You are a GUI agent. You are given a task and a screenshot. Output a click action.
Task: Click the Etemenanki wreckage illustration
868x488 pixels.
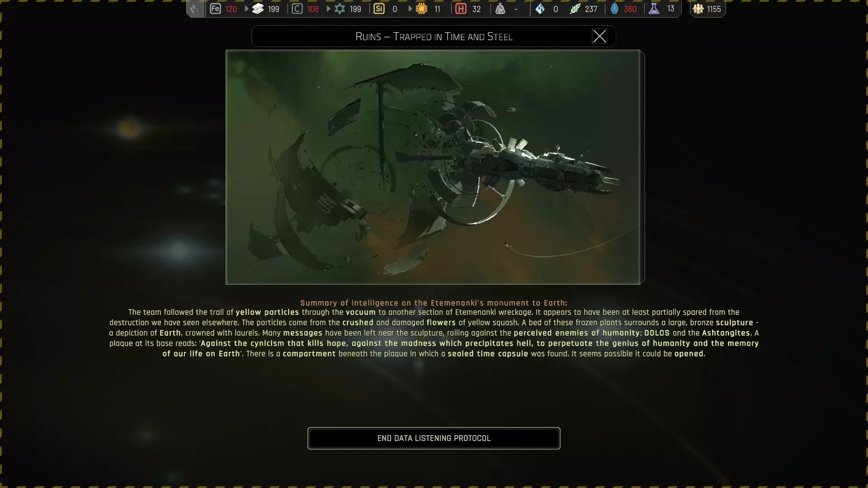(433, 167)
